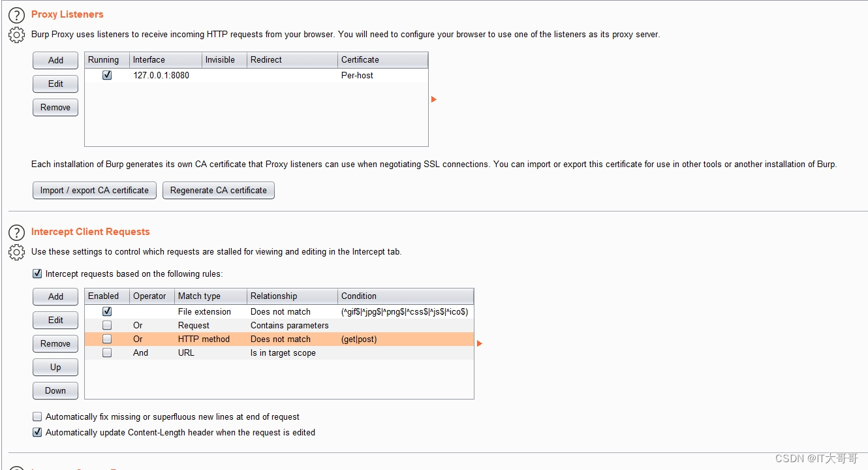Enable the URL in target scope checkbox
This screenshot has height=470, width=868.
click(x=107, y=352)
